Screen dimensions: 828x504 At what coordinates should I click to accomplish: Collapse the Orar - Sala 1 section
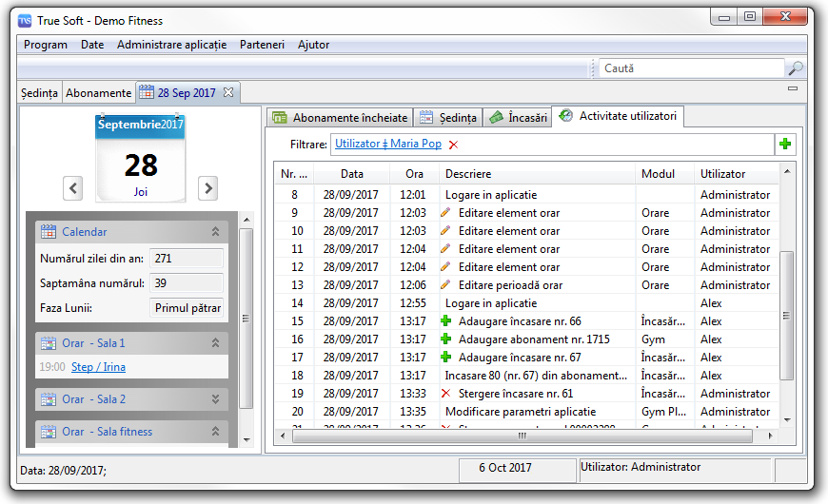click(x=215, y=343)
